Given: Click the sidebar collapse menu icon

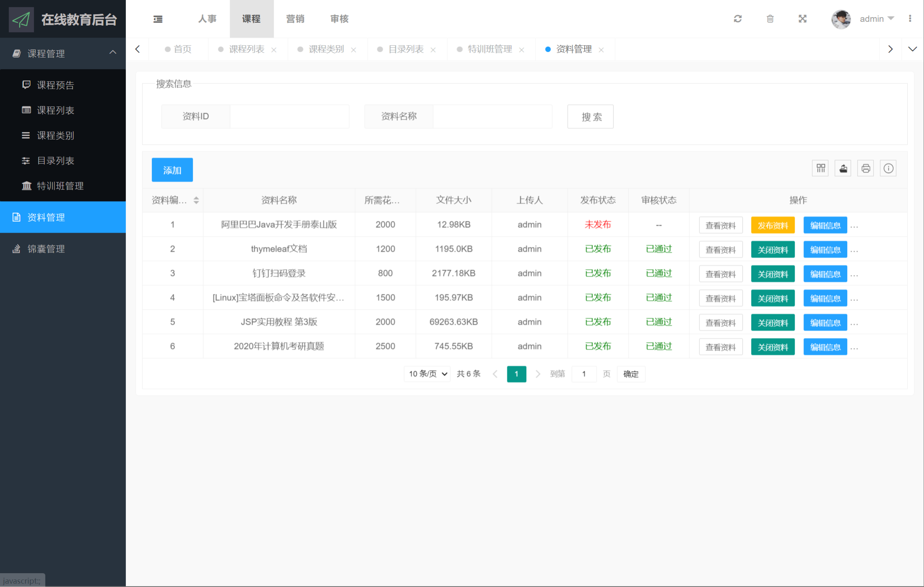Looking at the screenshot, I should [158, 19].
